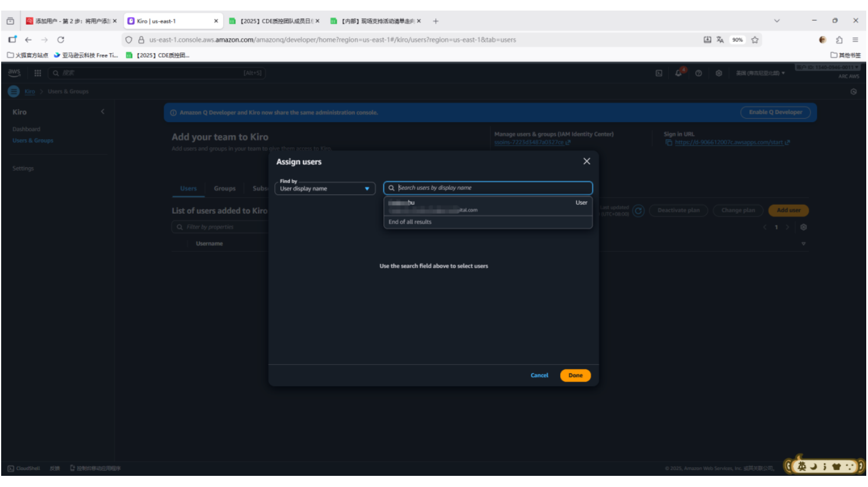Select the user result ending in 'hu'
The height and width of the screenshot is (487, 868).
[487, 206]
